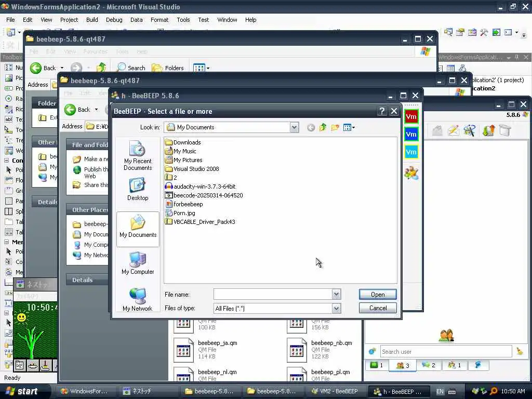The height and width of the screenshot is (399, 532).
Task: Click Up folder icon in rear Explorer window
Action: pyautogui.click(x=101, y=68)
